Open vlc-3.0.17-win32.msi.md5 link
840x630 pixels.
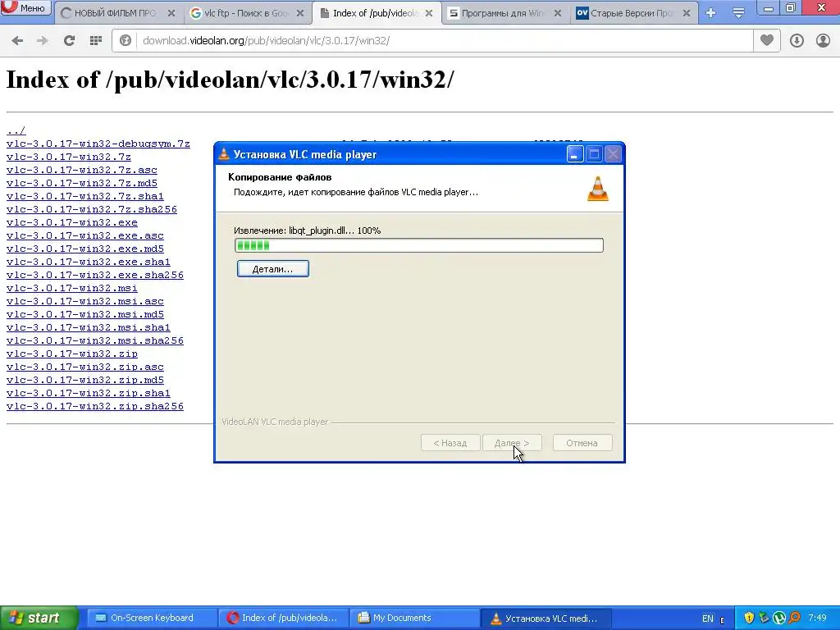pyautogui.click(x=85, y=314)
